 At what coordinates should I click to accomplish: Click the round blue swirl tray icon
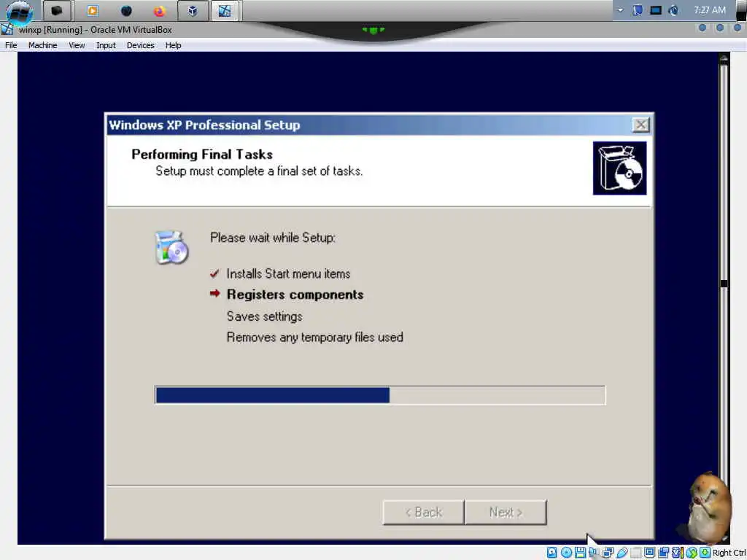(x=673, y=10)
